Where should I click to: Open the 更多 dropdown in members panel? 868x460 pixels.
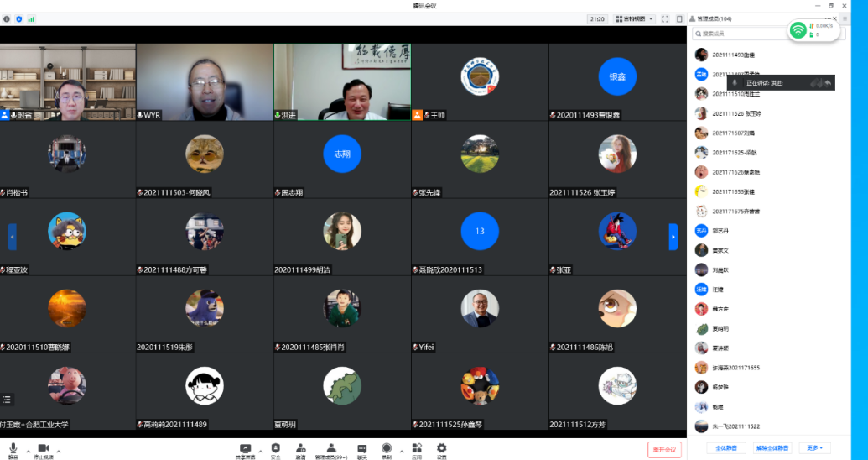point(814,448)
